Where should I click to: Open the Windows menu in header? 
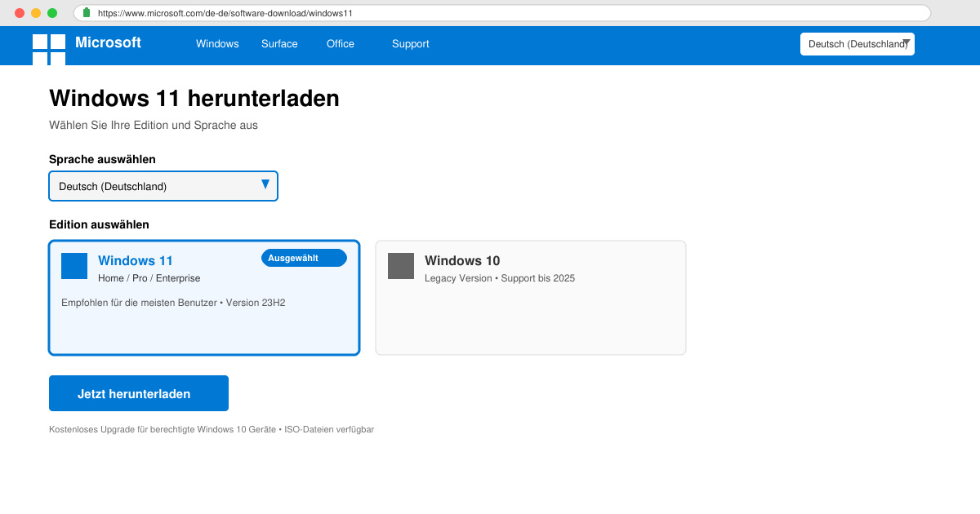[217, 44]
